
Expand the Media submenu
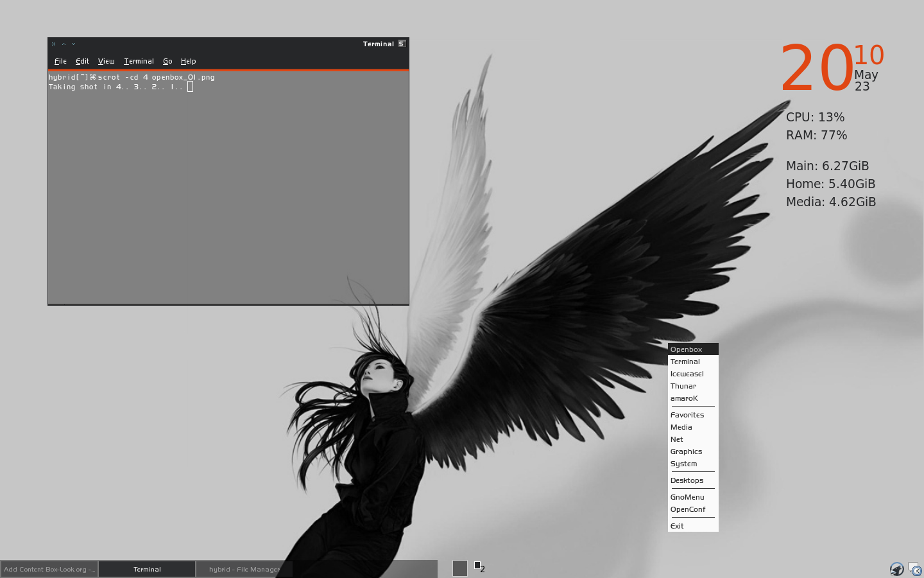click(x=693, y=427)
